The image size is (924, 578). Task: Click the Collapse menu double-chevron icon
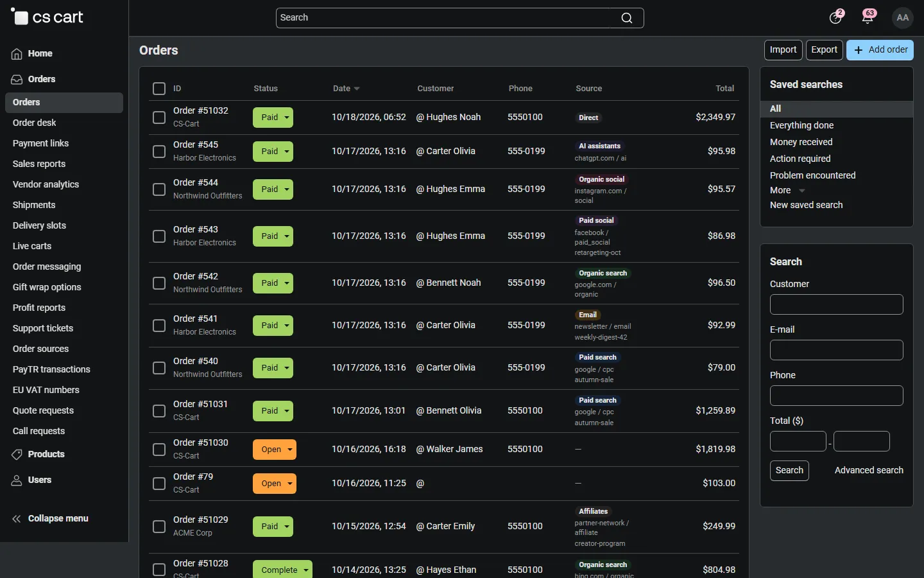(17, 519)
